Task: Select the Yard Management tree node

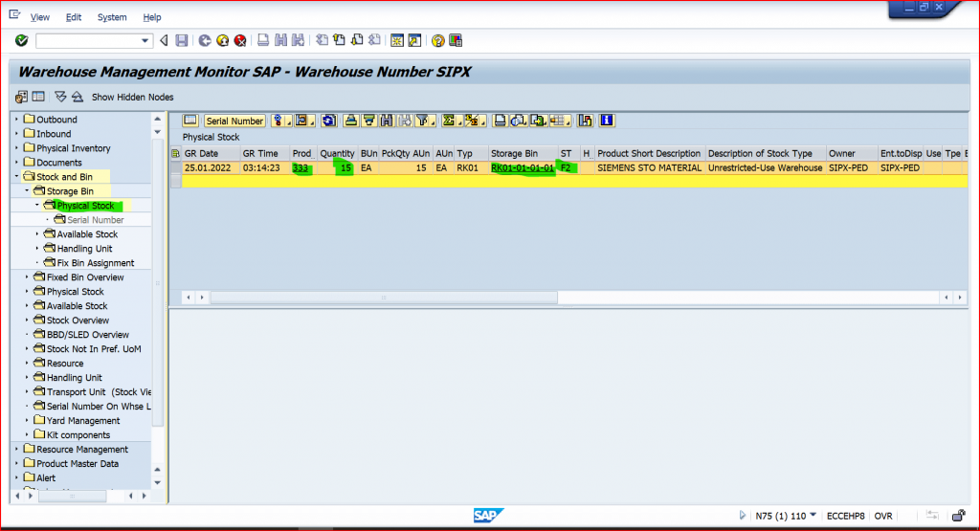Action: 83,421
